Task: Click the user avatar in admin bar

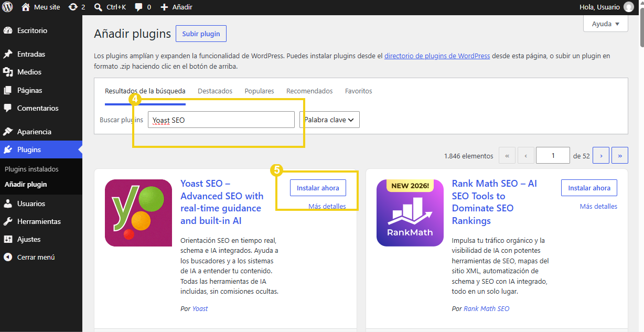Action: click(x=628, y=7)
